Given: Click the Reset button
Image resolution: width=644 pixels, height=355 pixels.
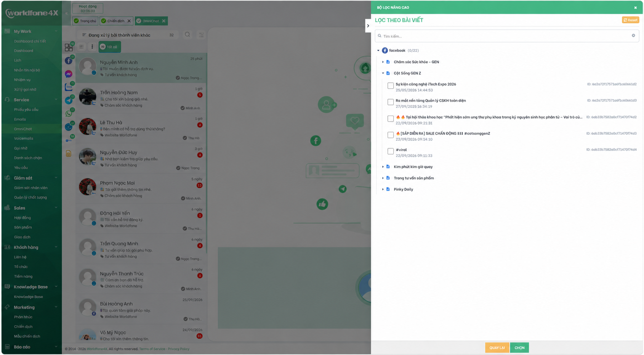Looking at the screenshot, I should tap(630, 20).
